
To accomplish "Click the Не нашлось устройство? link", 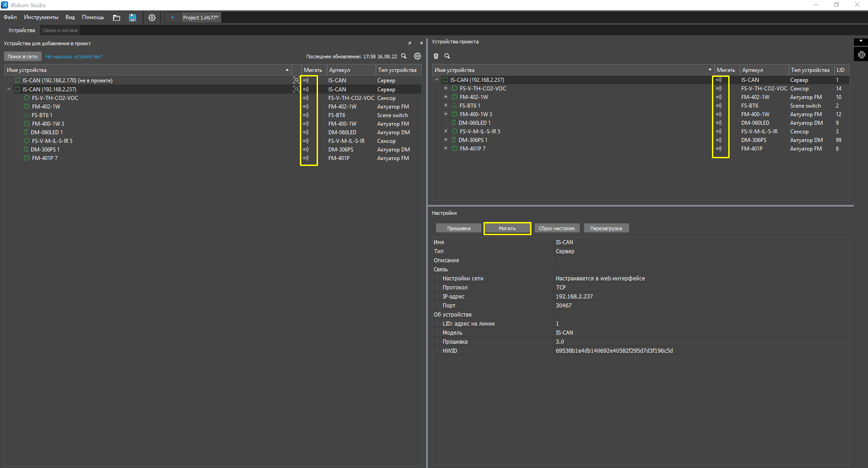I will [x=74, y=57].
